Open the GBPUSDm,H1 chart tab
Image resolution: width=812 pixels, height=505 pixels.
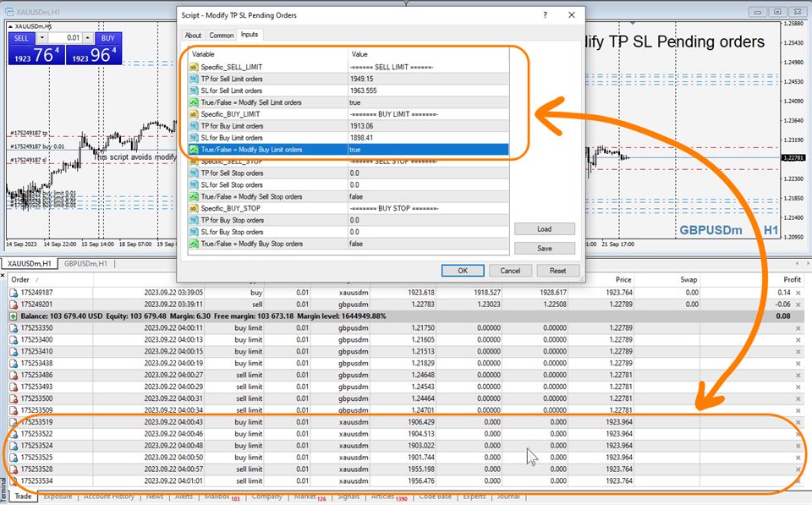pos(85,264)
